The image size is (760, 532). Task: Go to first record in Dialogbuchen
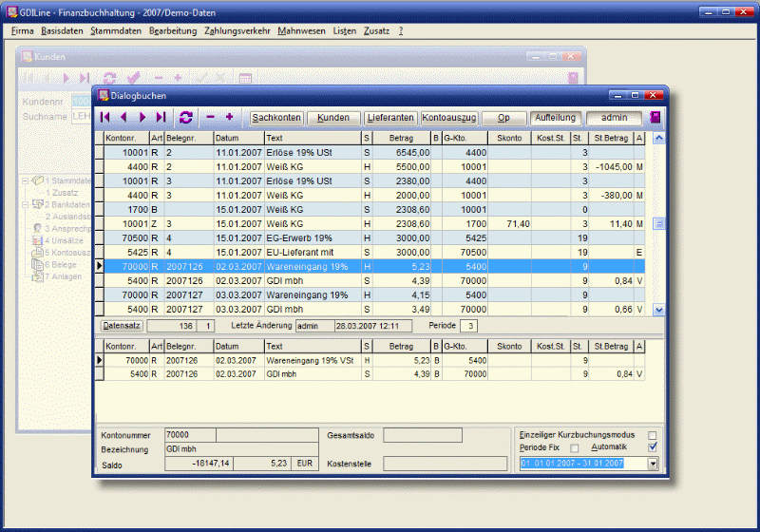pos(104,117)
